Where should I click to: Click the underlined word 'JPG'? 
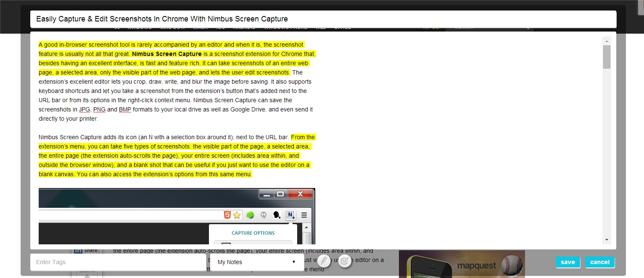coord(85,109)
